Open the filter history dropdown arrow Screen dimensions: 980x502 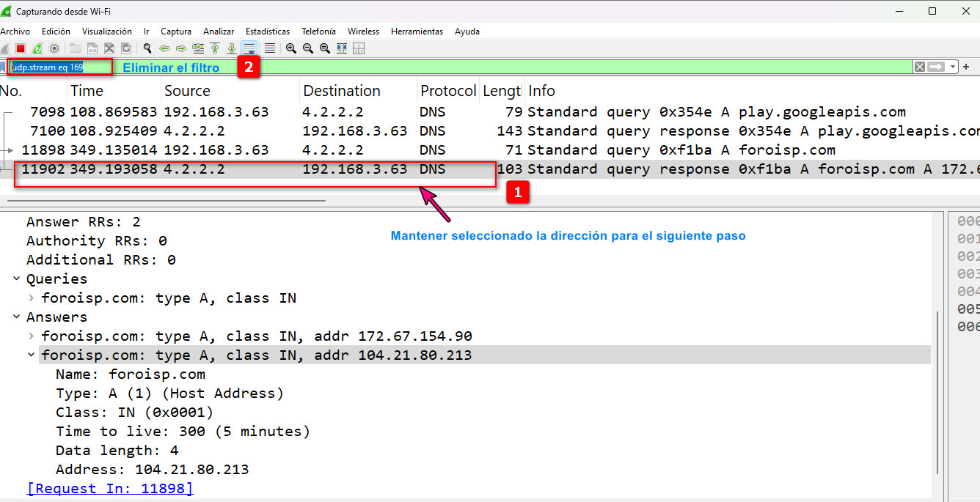[x=953, y=67]
